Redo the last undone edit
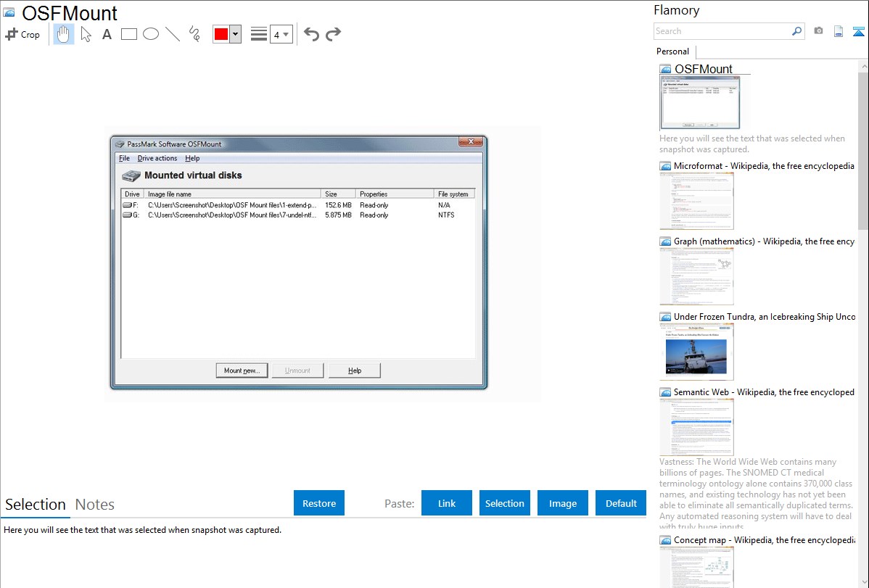 [333, 34]
